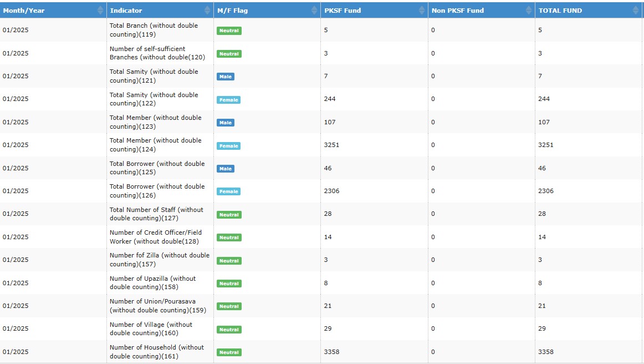Click Male badge for Total Borrower (125)
Viewport: 644px width, 364px height.
tap(226, 169)
